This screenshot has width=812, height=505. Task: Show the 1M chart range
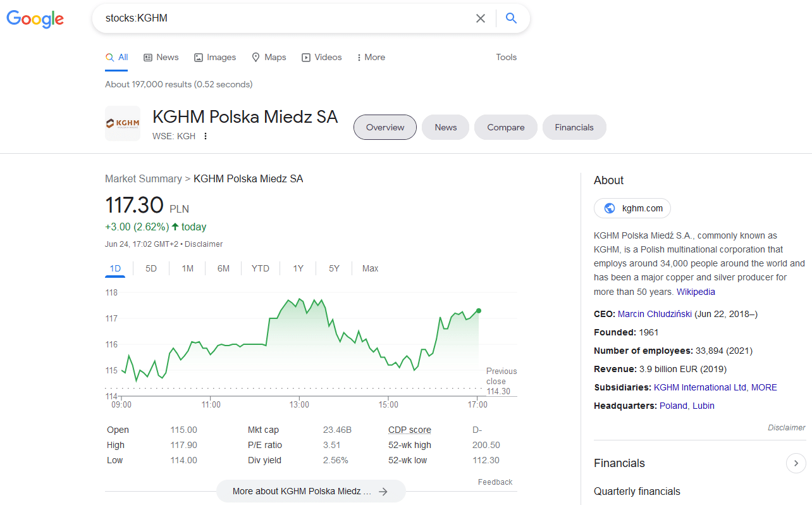[188, 268]
